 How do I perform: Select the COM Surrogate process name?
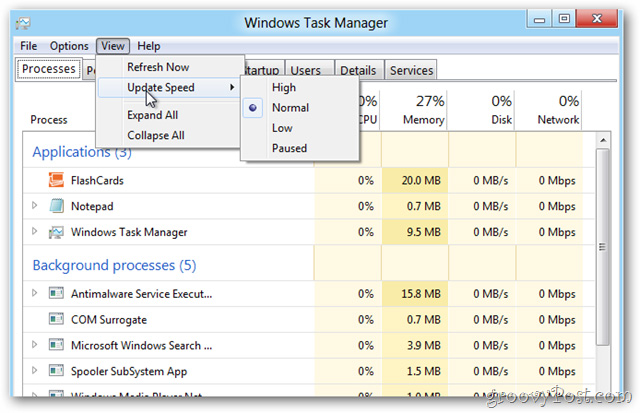point(109,320)
